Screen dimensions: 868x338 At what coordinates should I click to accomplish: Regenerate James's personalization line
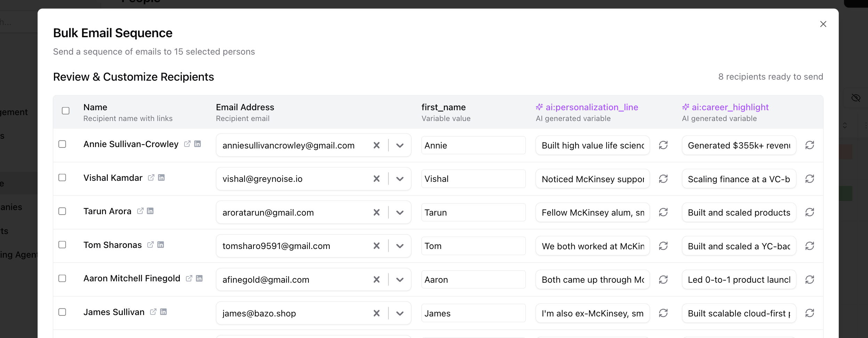point(663,313)
